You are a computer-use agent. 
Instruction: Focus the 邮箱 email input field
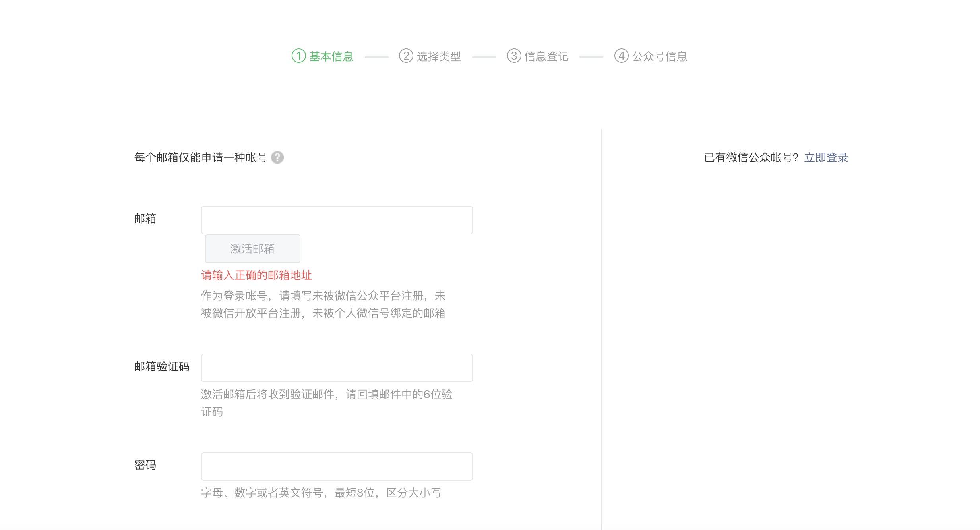pyautogui.click(x=337, y=220)
